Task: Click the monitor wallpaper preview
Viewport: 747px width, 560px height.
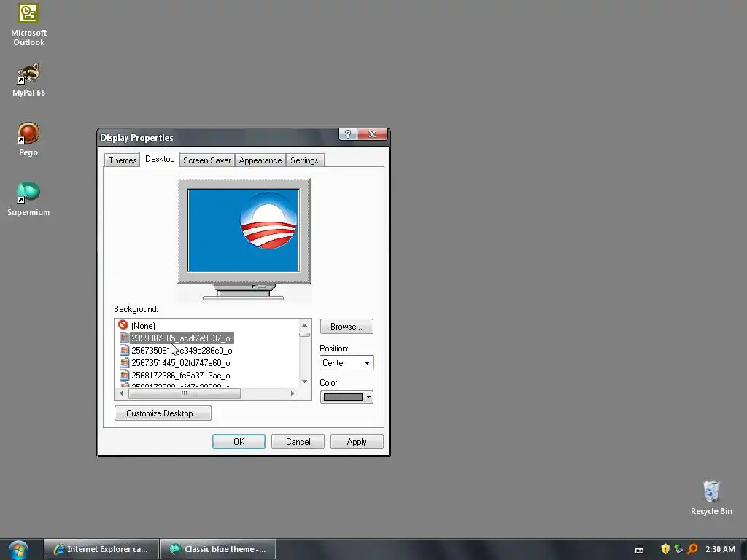Action: (x=244, y=230)
